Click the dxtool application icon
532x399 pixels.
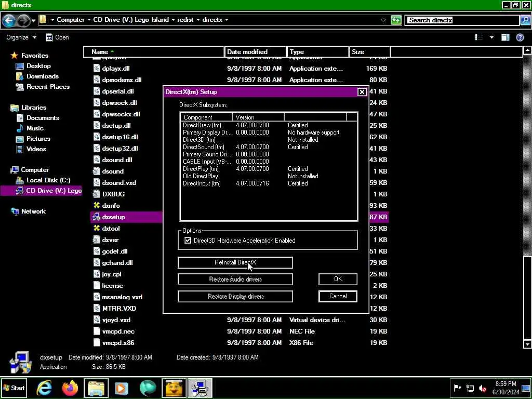(x=97, y=229)
